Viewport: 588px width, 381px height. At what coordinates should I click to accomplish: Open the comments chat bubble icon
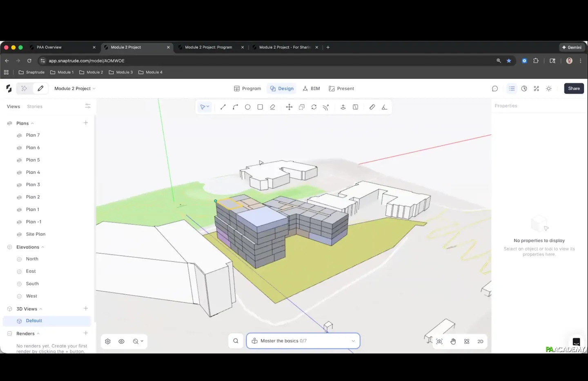coord(495,89)
